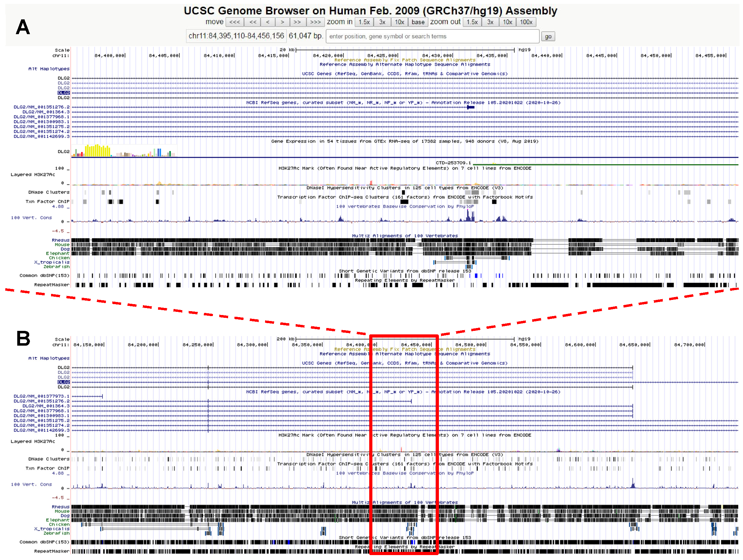This screenshot has width=743, height=560.
Task: Zoom in to base level
Action: [418, 22]
